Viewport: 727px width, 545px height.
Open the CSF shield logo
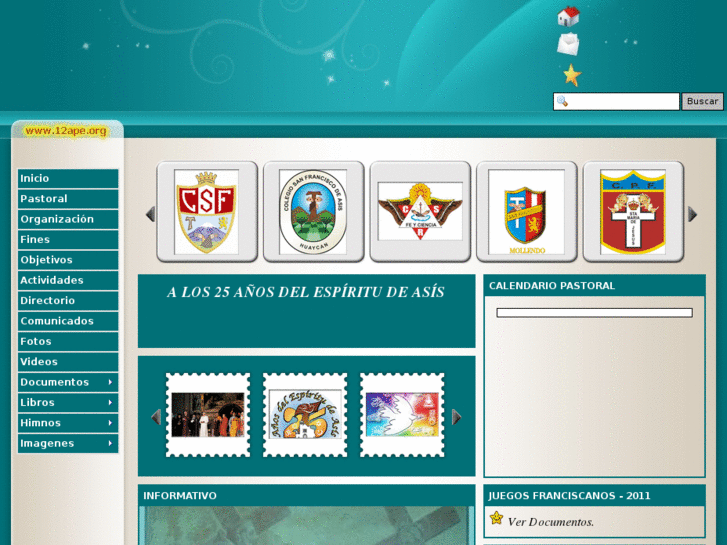point(207,212)
